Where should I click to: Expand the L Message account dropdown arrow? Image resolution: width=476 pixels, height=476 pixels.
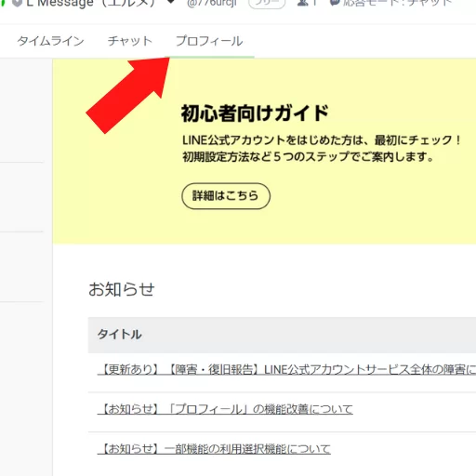click(171, 2)
